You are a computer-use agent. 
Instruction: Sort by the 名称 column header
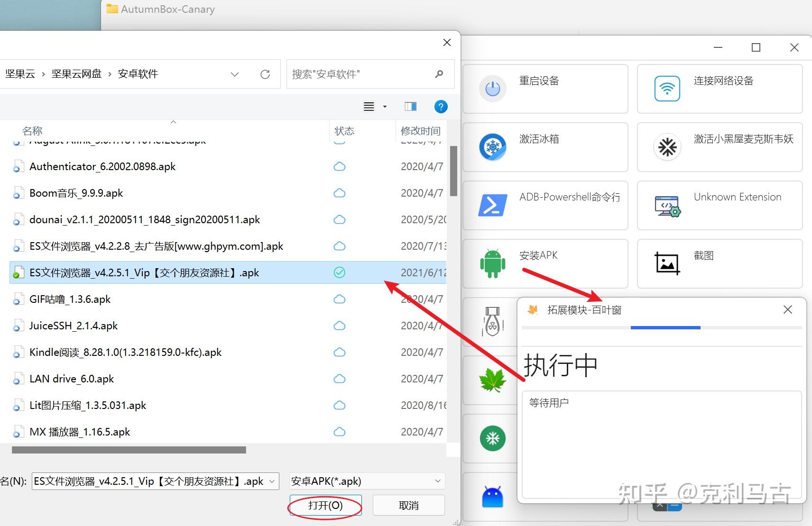pyautogui.click(x=32, y=131)
